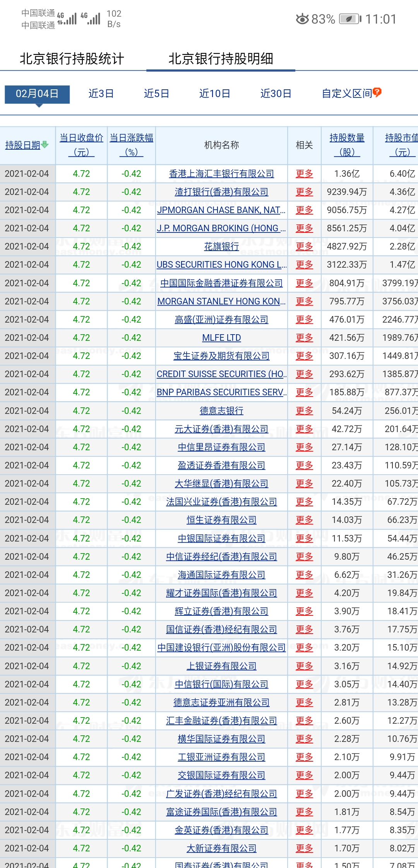Open 中信里昂证券有限公司 link

point(221,448)
